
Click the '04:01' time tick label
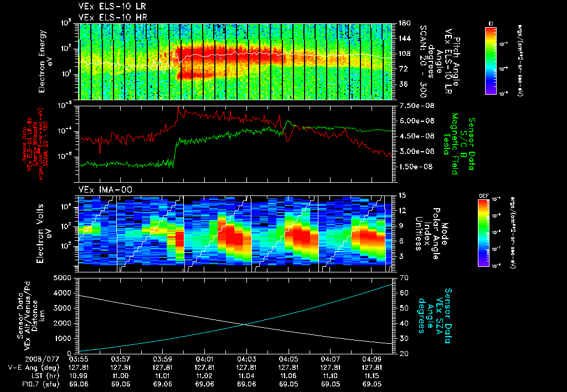click(x=205, y=359)
